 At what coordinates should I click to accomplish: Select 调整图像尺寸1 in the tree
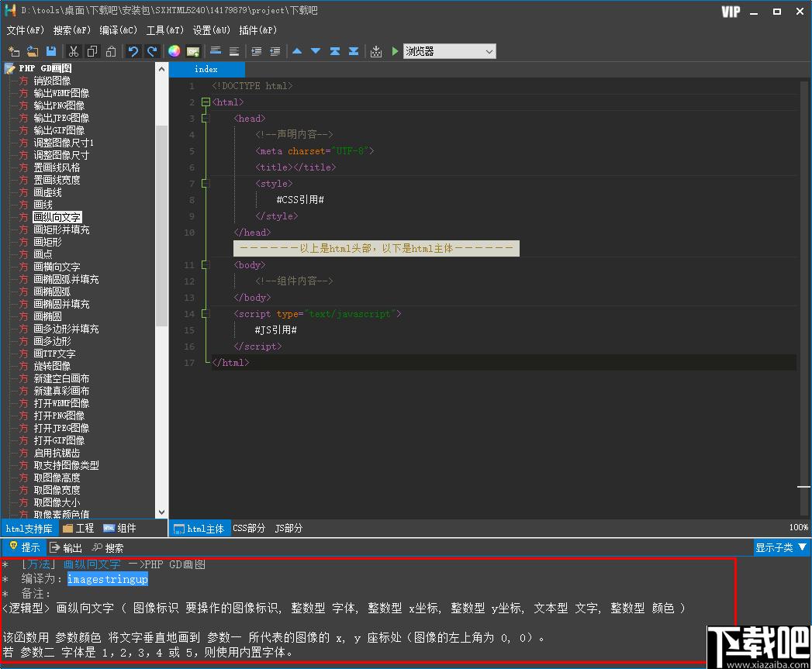click(64, 143)
